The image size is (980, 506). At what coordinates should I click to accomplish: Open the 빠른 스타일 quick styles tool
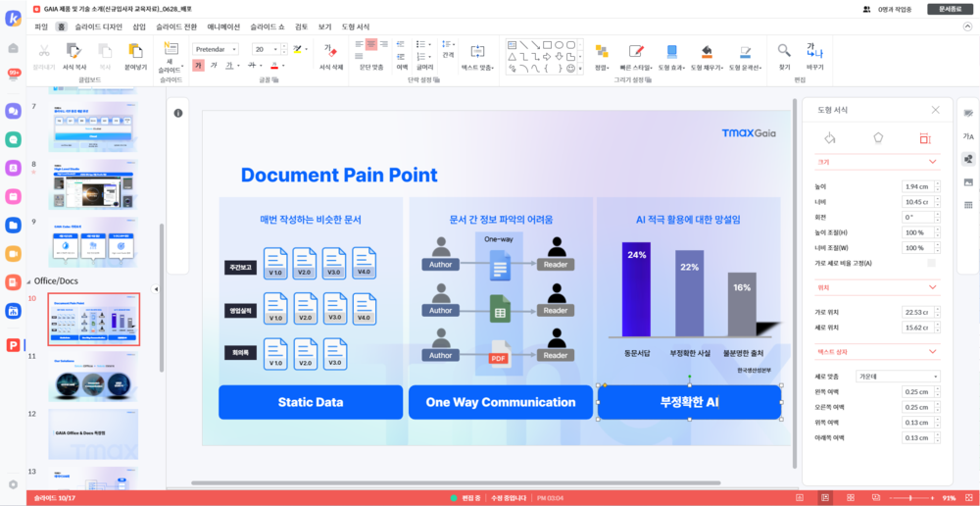pyautogui.click(x=637, y=53)
